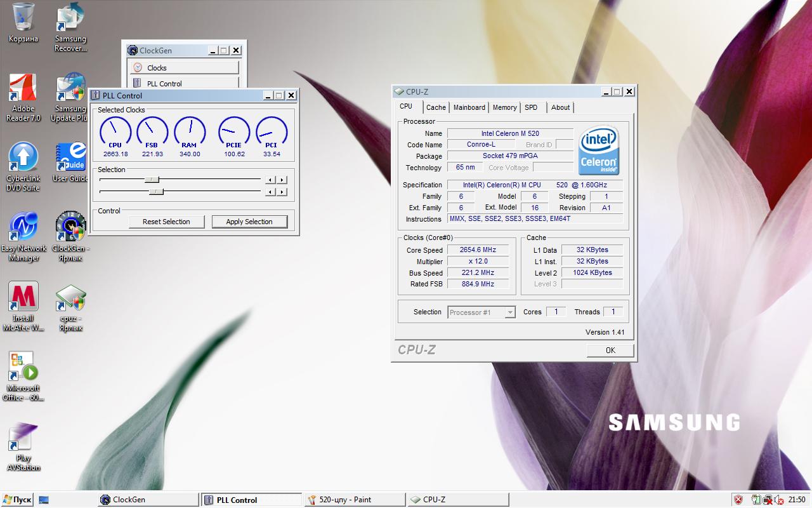Click the Multiplier value x 12.0

pyautogui.click(x=478, y=262)
